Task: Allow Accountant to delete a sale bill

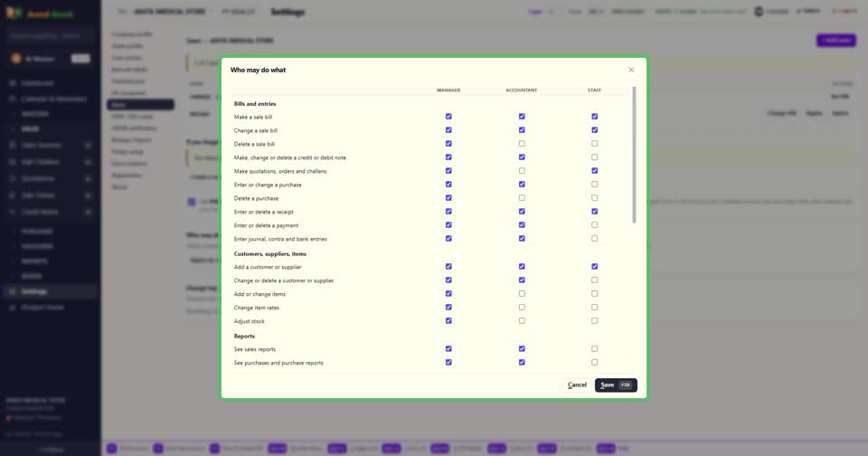Action: 522,144
